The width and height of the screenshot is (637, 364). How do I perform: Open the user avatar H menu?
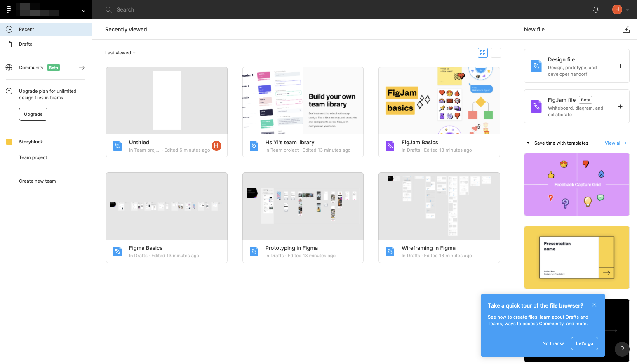[617, 9]
